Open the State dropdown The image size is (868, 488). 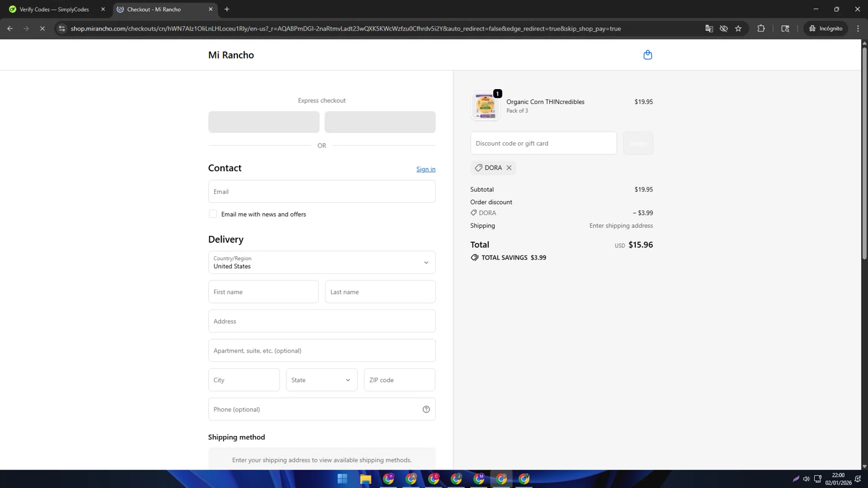[322, 380]
